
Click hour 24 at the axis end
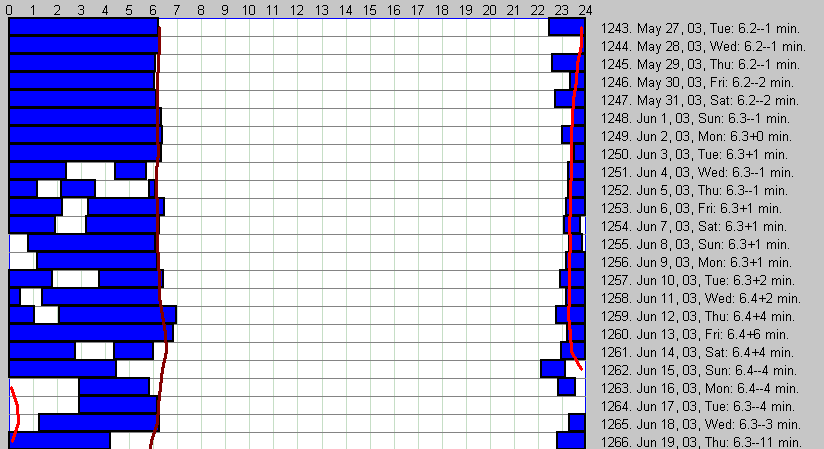(585, 9)
